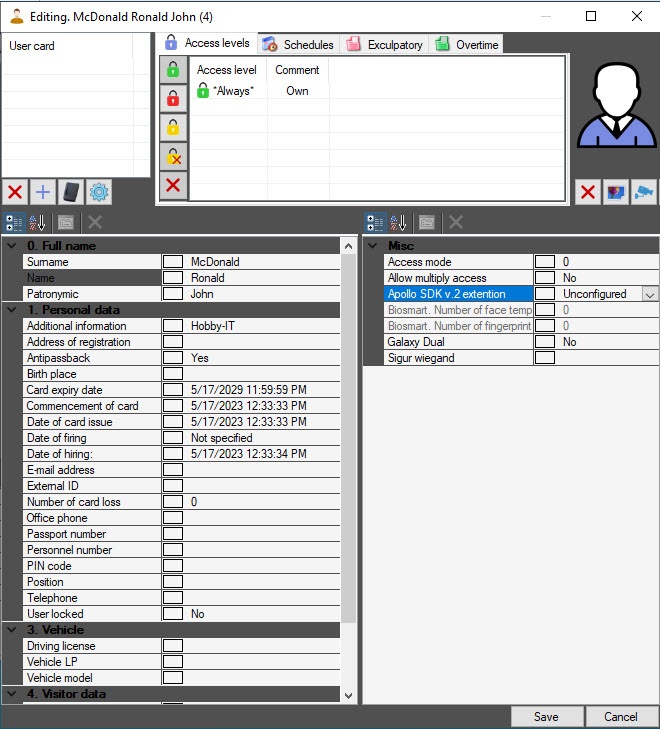Image resolution: width=660 pixels, height=729 pixels.
Task: Open card settings with blue gear icon
Action: pyautogui.click(x=99, y=192)
